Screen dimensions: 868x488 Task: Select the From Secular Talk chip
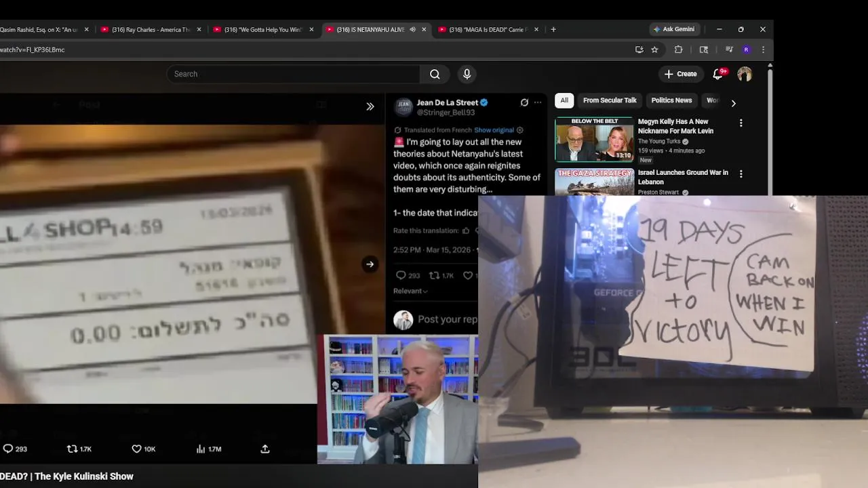point(610,100)
